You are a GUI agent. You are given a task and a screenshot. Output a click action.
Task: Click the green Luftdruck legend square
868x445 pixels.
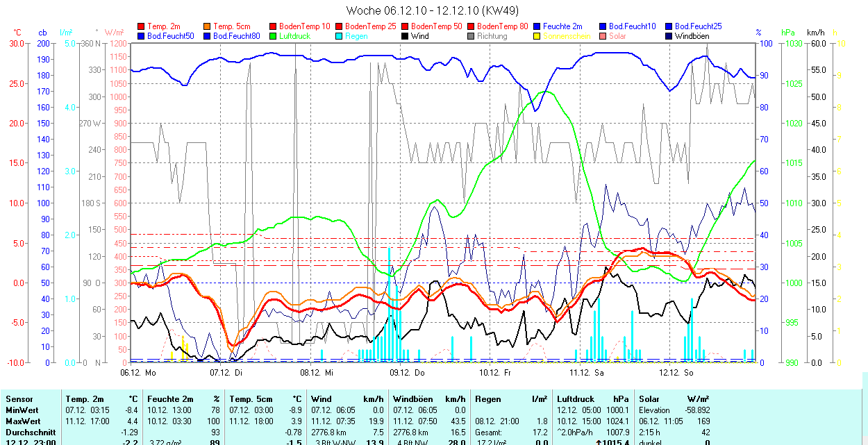pyautogui.click(x=273, y=35)
